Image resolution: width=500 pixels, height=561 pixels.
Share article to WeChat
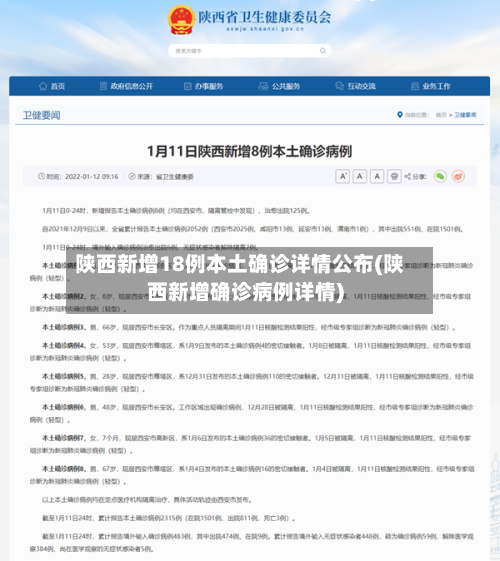440,176
